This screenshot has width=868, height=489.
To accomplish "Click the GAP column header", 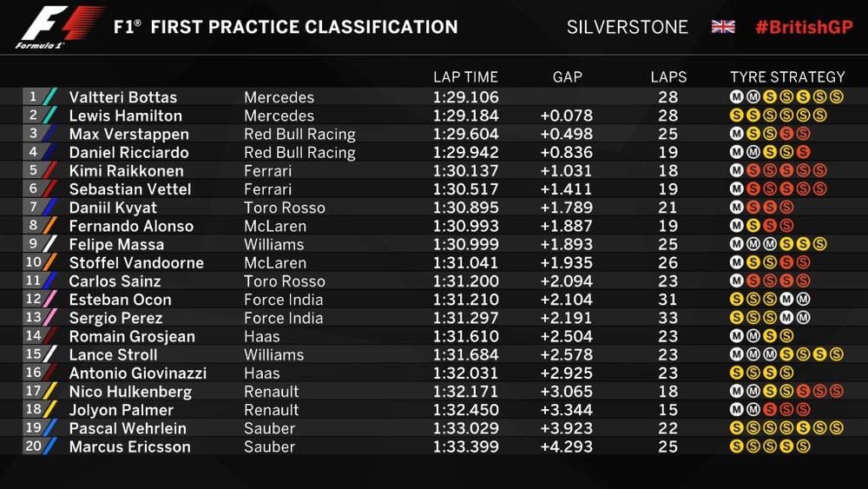I will pos(567,77).
